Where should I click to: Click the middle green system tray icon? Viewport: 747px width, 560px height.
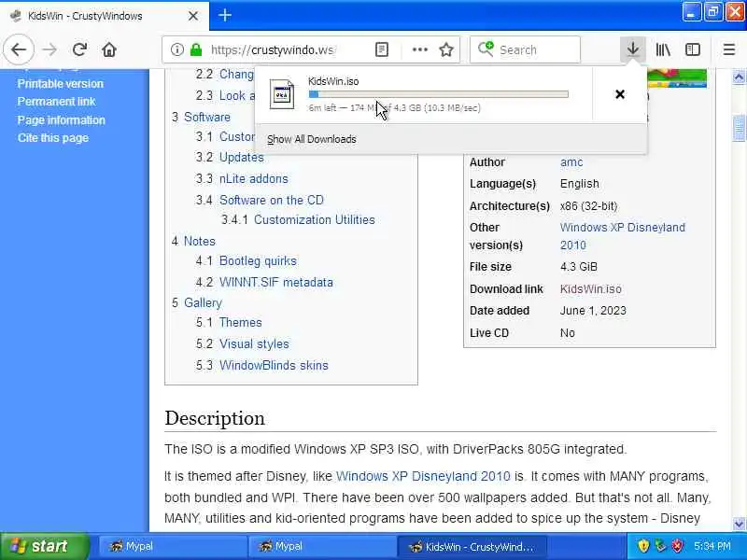point(660,546)
